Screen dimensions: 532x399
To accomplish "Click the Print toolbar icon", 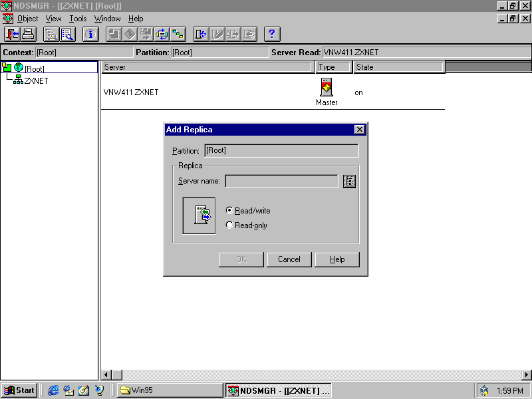I will pyautogui.click(x=28, y=35).
